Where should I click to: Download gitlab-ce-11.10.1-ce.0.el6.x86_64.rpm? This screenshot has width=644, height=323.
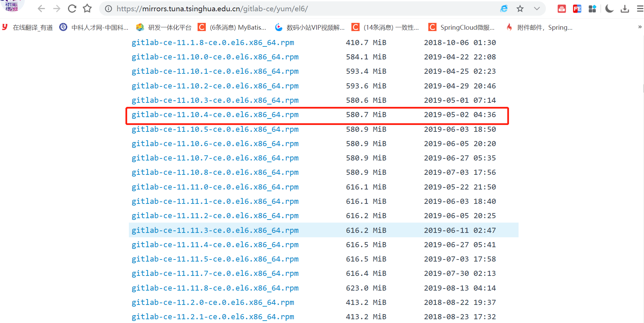click(x=215, y=71)
